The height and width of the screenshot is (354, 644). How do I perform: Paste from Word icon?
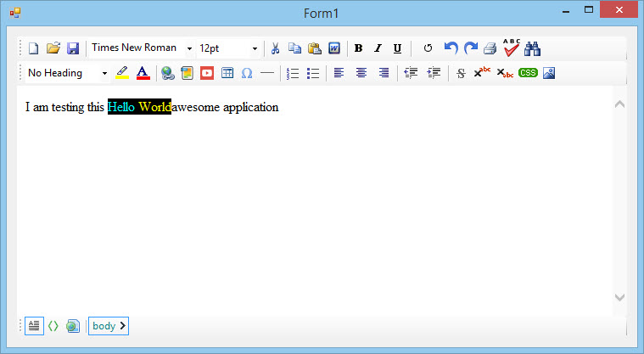pos(334,48)
